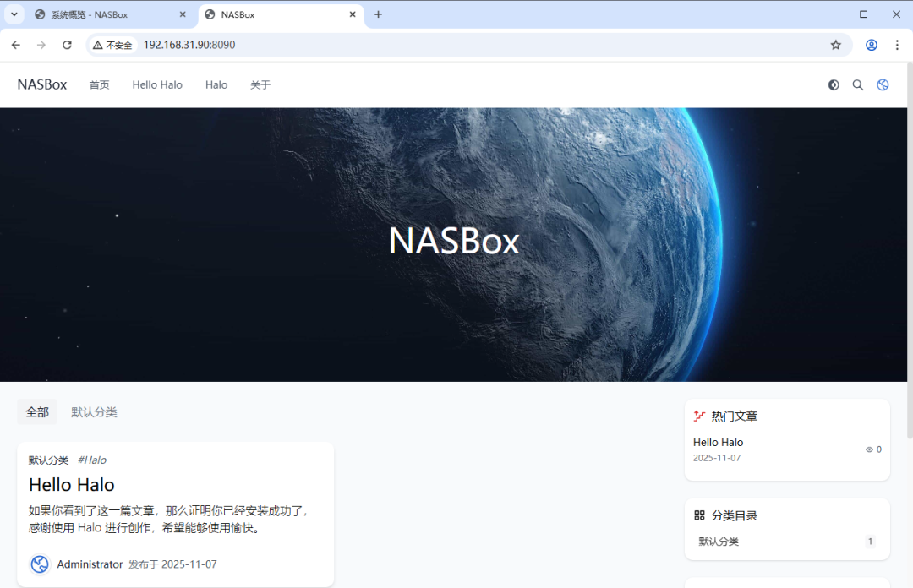
Task: Click the category count badge 1
Action: [x=870, y=542]
